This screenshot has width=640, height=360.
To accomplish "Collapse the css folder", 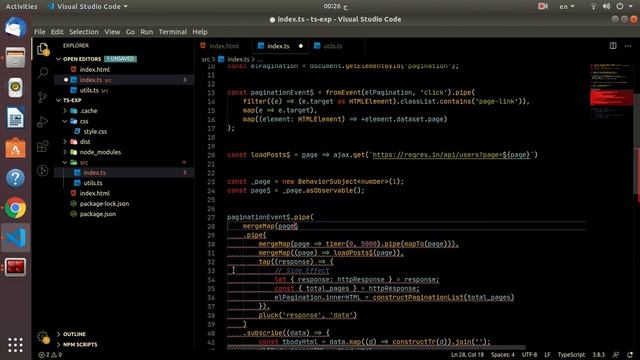I will point(64,121).
